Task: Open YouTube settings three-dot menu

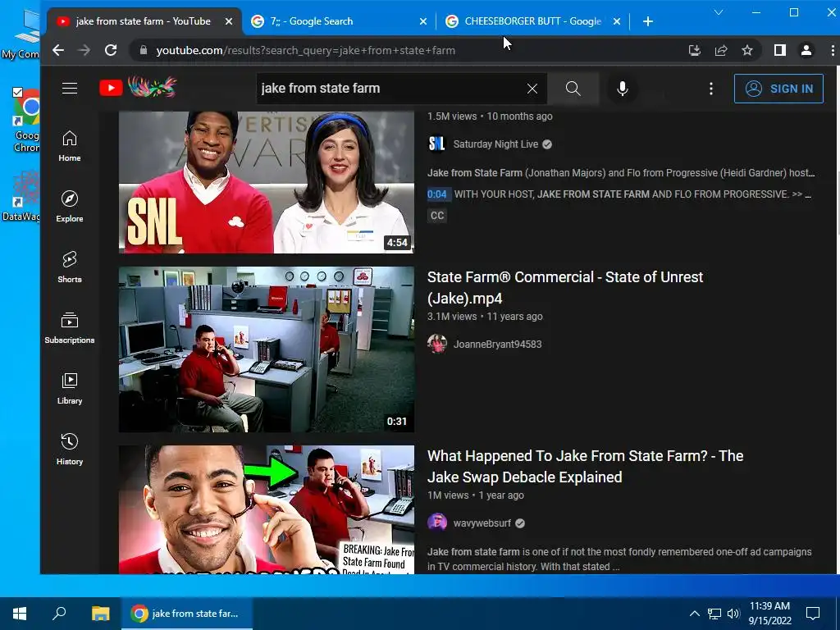Action: (711, 89)
